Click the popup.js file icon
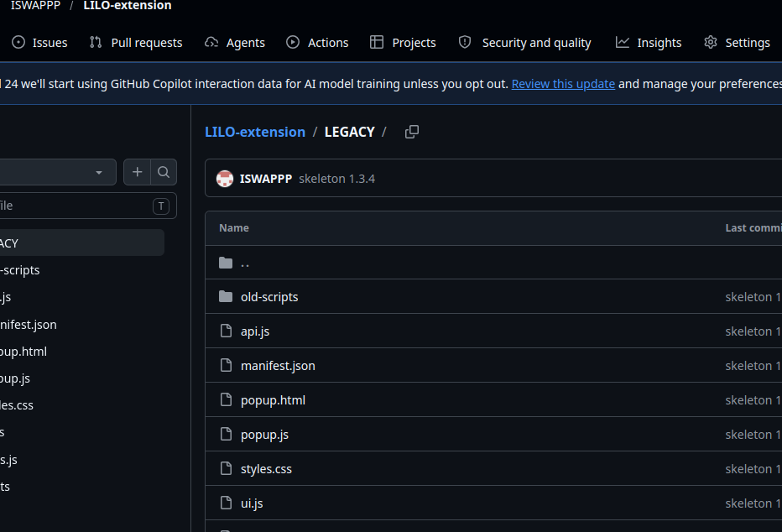 click(x=226, y=435)
